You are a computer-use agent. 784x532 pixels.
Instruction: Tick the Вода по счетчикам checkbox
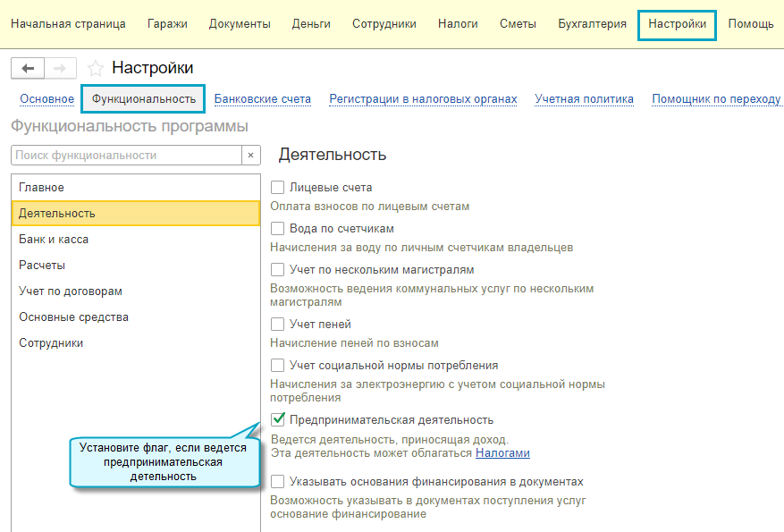click(x=277, y=229)
